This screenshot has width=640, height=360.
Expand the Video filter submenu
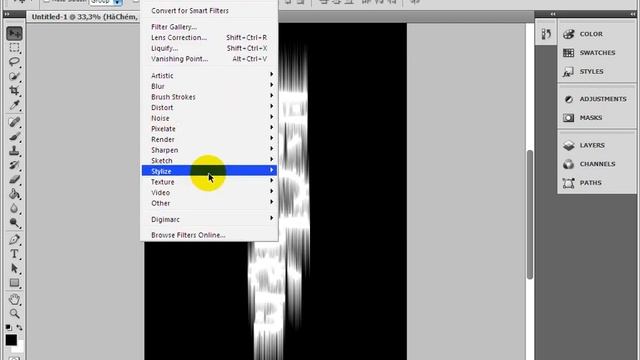pyautogui.click(x=209, y=192)
